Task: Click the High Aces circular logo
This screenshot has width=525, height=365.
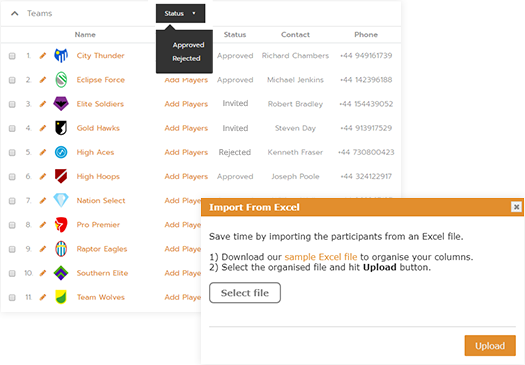Action: tap(61, 152)
